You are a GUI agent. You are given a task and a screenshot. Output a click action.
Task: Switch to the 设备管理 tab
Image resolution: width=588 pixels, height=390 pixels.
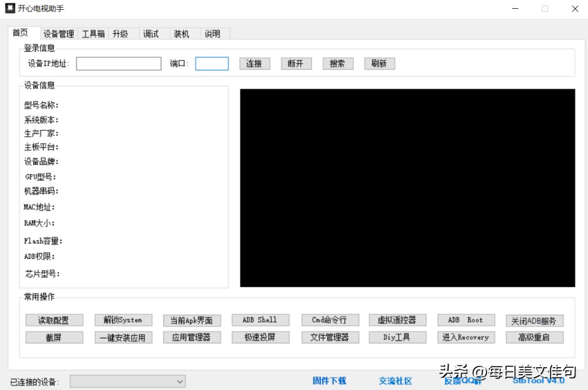(60, 34)
